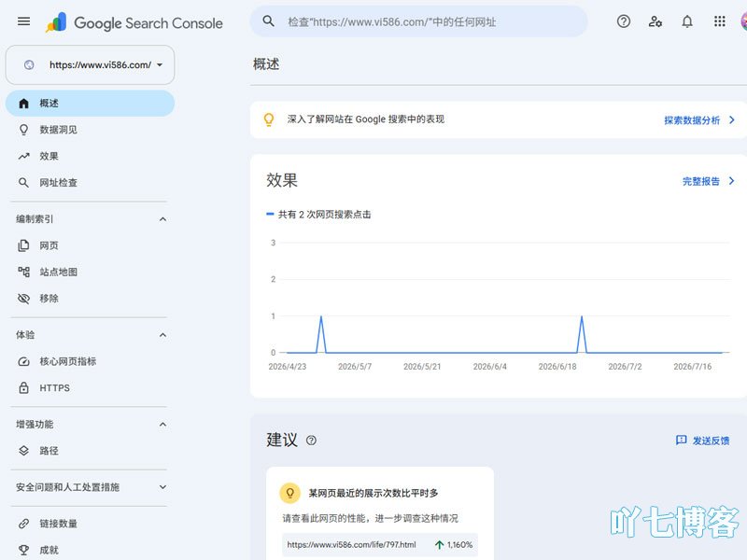
Task: Select 核心网页指标 in the sidebar
Action: [x=90, y=361]
